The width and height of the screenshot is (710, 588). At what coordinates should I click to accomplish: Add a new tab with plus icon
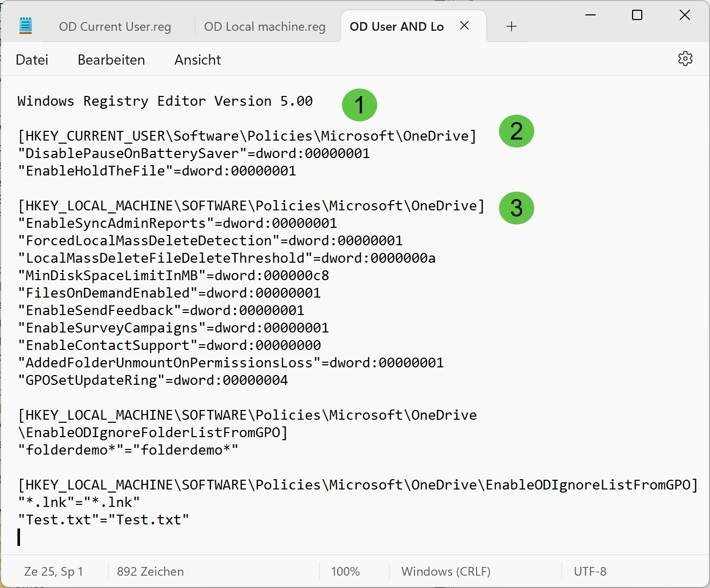click(x=511, y=27)
